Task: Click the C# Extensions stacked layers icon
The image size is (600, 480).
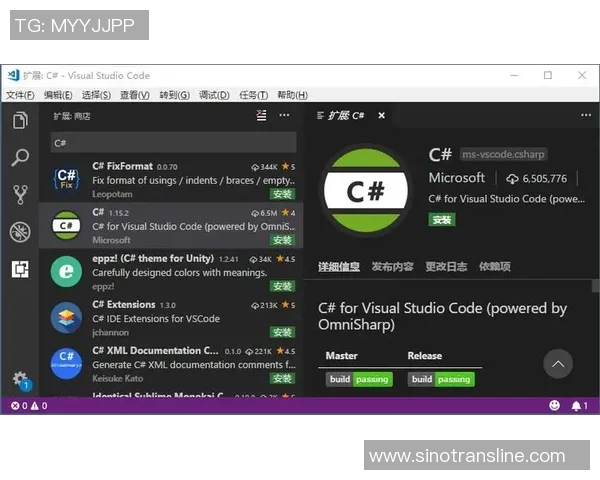Action: point(67,317)
